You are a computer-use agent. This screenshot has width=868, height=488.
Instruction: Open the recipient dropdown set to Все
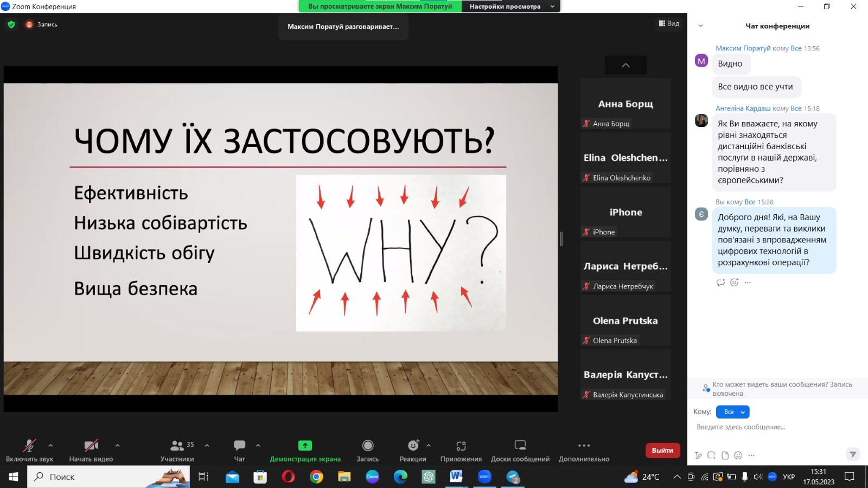pos(732,412)
